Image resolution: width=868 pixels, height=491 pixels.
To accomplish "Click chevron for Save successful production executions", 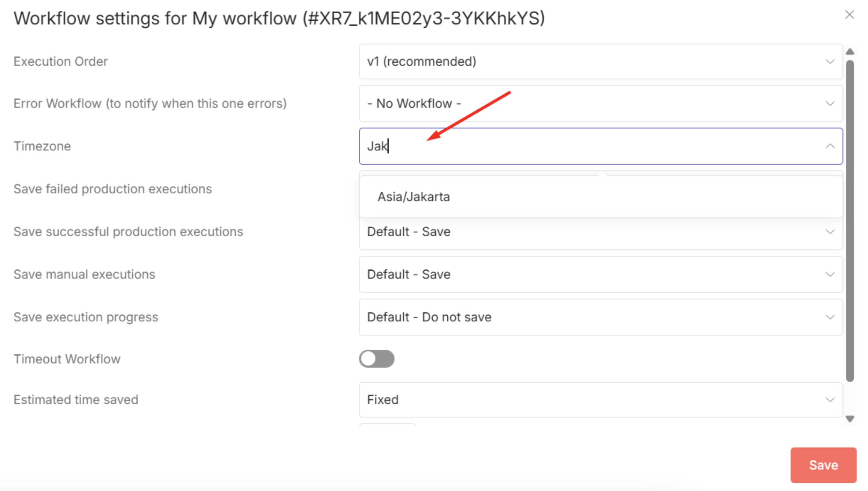I will pyautogui.click(x=830, y=232).
